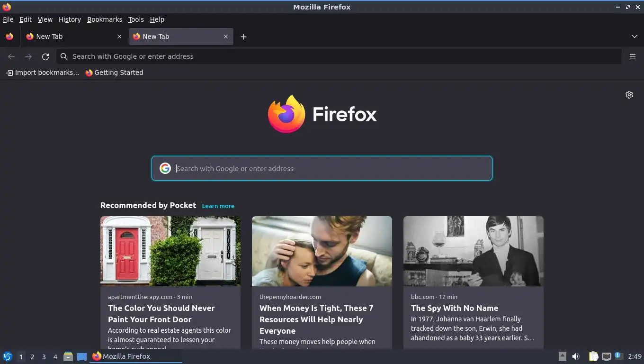
Task: Click the 2:49 taskbar clock
Action: [635, 356]
